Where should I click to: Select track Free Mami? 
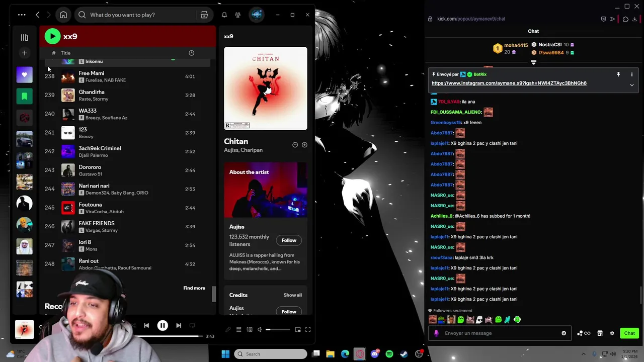[x=126, y=76]
